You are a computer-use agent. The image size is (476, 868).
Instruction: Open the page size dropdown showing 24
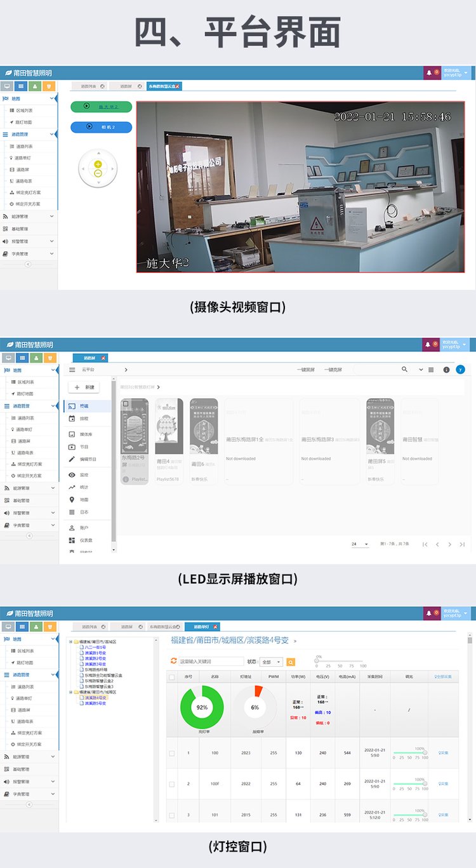click(359, 544)
